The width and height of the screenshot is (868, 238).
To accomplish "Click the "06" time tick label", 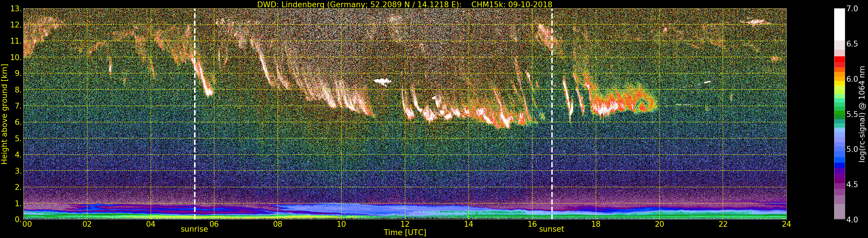I will pos(214,224).
